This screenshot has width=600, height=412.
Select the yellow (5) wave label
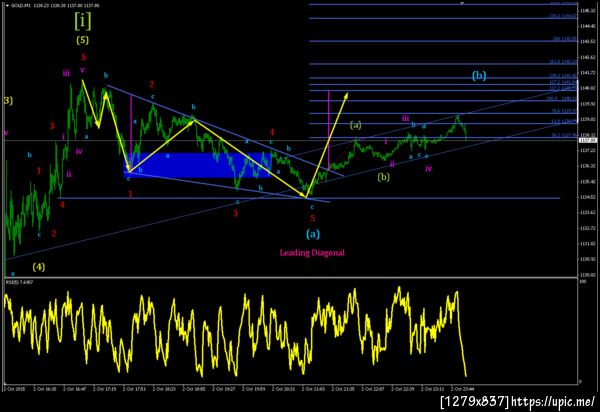coord(82,40)
